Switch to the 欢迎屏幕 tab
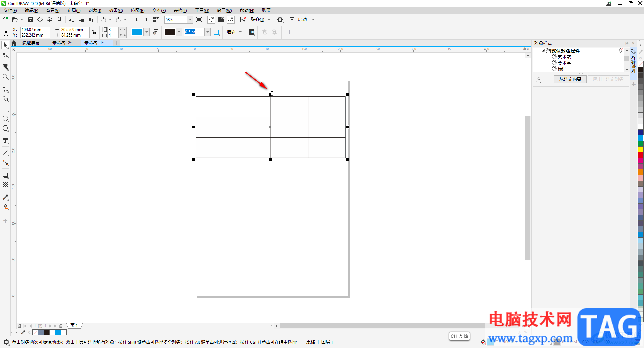Viewport: 644px width, 348px height. coord(31,43)
